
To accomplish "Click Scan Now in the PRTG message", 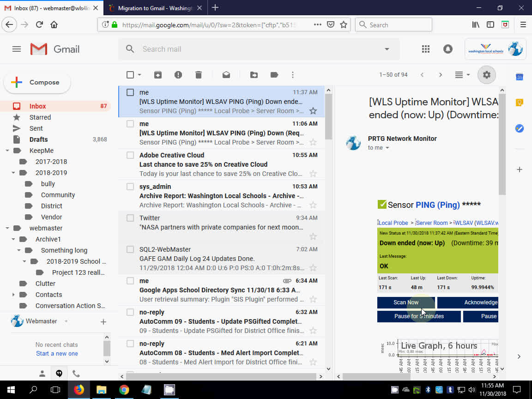I will (405, 302).
